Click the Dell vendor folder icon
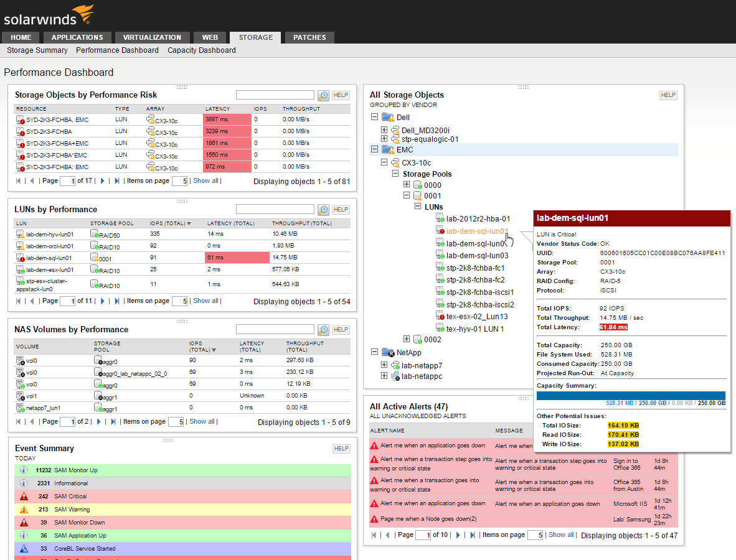The width and height of the screenshot is (736, 560). click(x=388, y=118)
